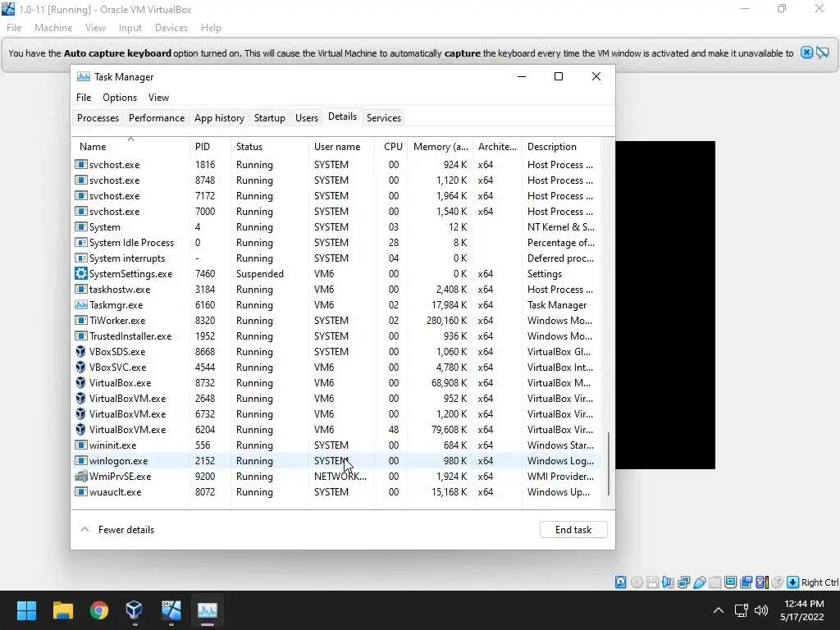Sort by CPU column header
This screenshot has height=630, width=840.
tap(391, 146)
